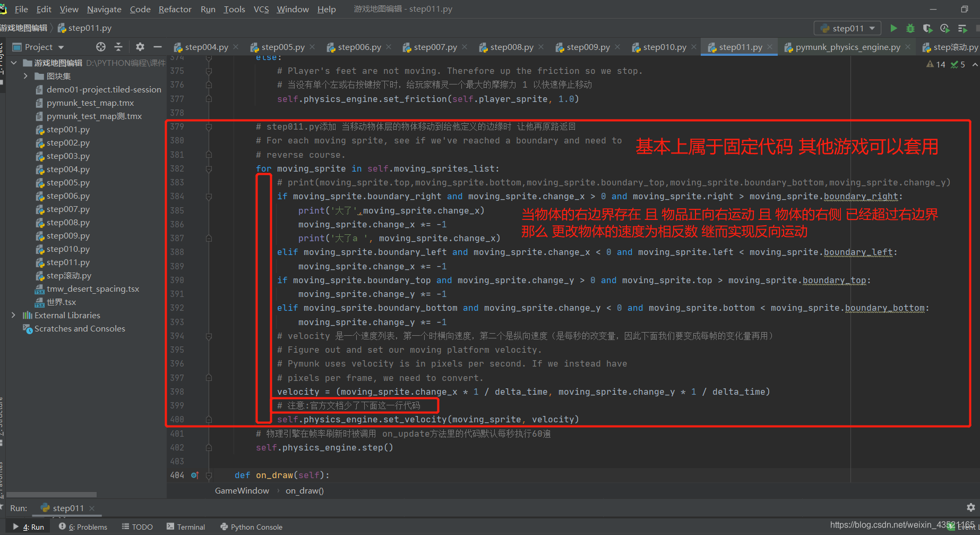
Task: Run step011 with the green play icon
Action: click(893, 28)
